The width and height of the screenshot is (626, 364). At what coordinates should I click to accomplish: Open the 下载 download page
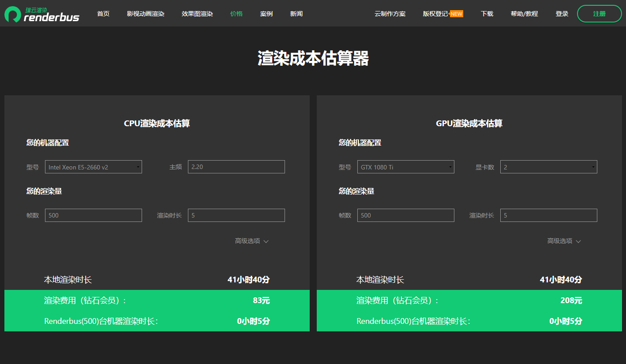(487, 14)
